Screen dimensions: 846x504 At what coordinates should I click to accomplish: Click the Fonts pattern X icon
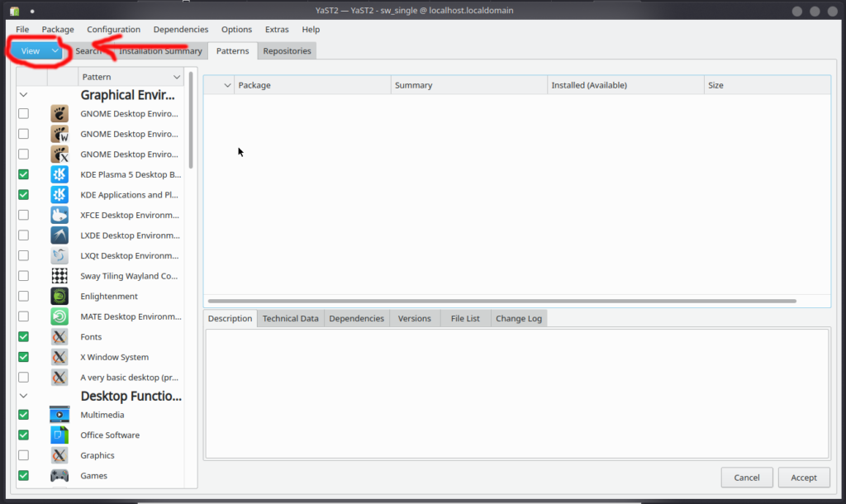tap(59, 337)
